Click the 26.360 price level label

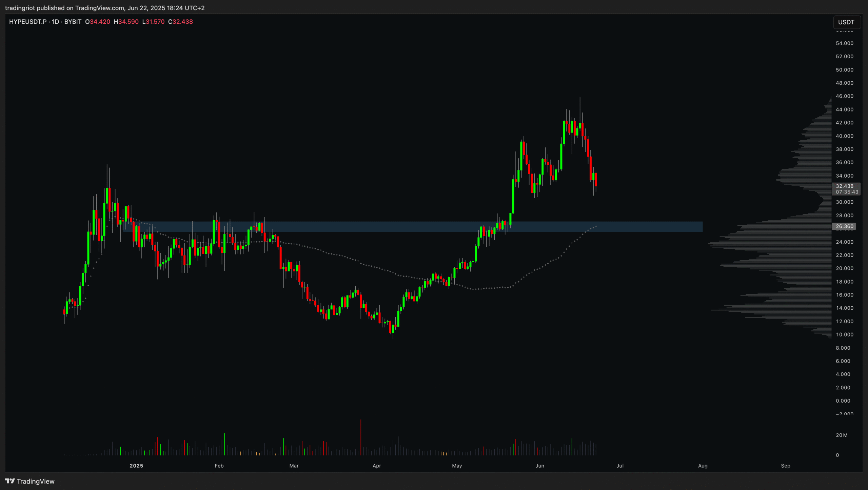point(844,226)
